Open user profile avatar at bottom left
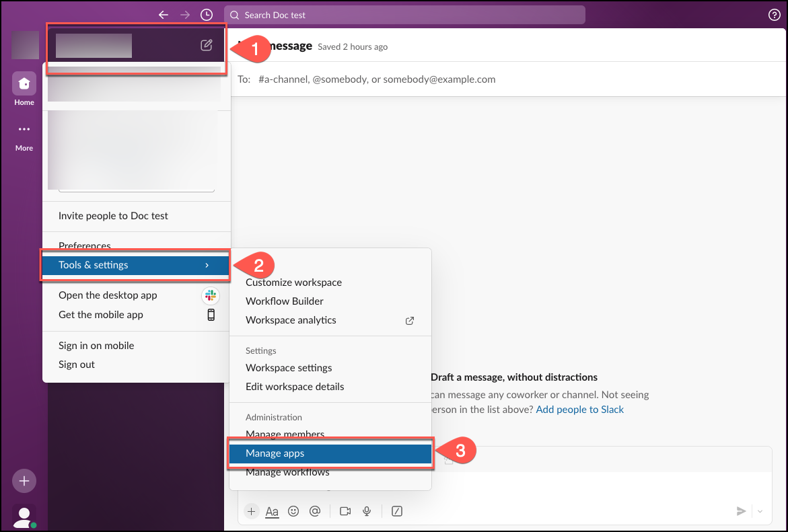The image size is (788, 532). point(24,517)
